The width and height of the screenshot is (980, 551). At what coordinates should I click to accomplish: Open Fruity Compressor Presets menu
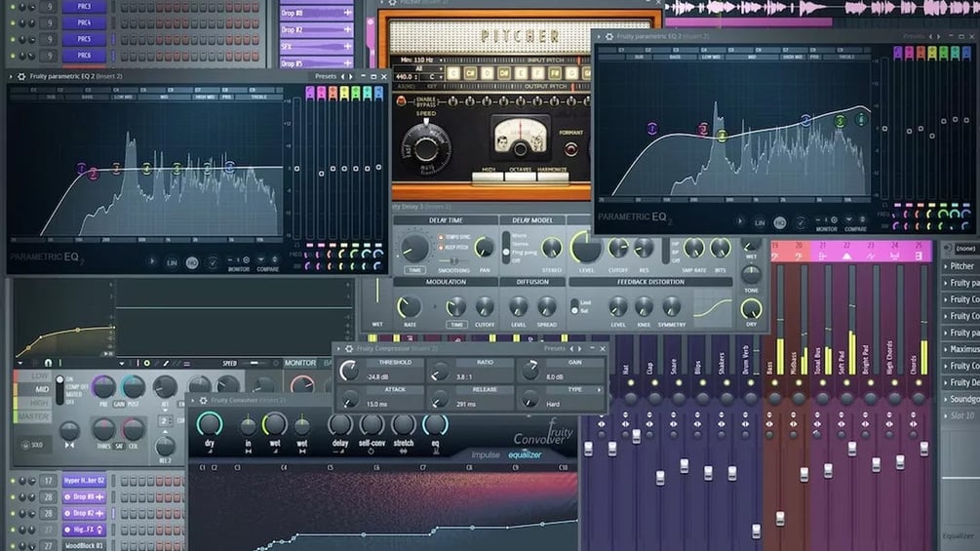(555, 348)
